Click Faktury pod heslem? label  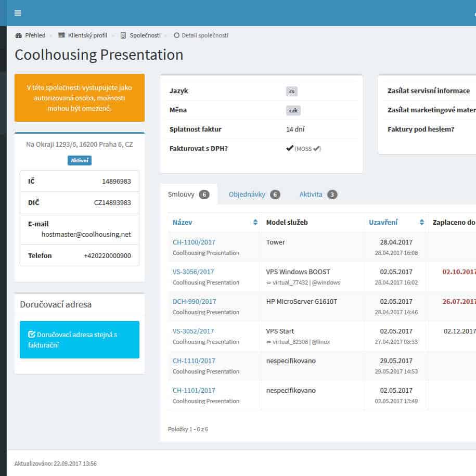[421, 130]
